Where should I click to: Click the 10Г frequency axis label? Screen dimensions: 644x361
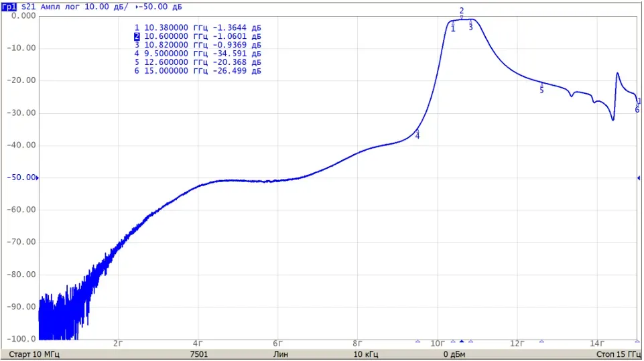[438, 344]
